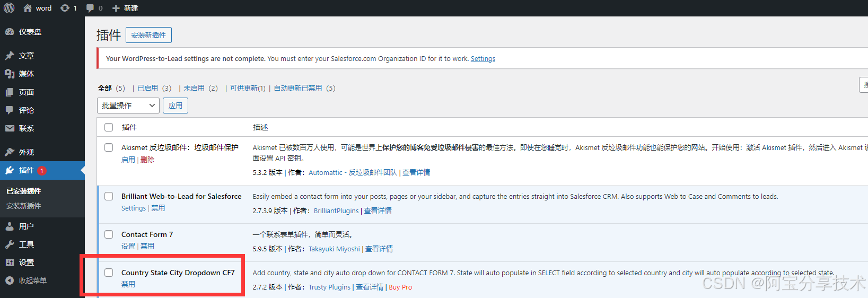Open the comments bubble icon in the admin bar
This screenshot has width=868, height=298.
point(90,8)
